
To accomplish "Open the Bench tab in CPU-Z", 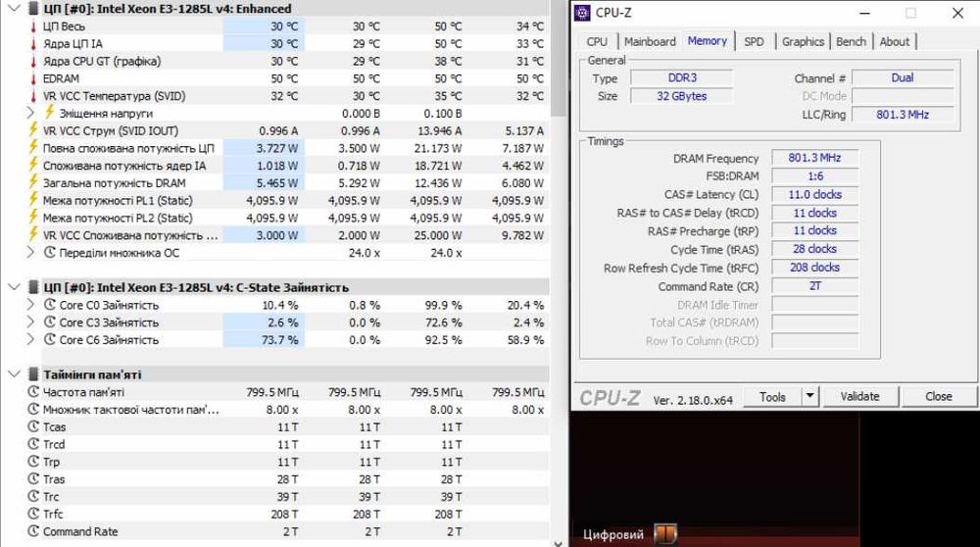I will (x=851, y=42).
